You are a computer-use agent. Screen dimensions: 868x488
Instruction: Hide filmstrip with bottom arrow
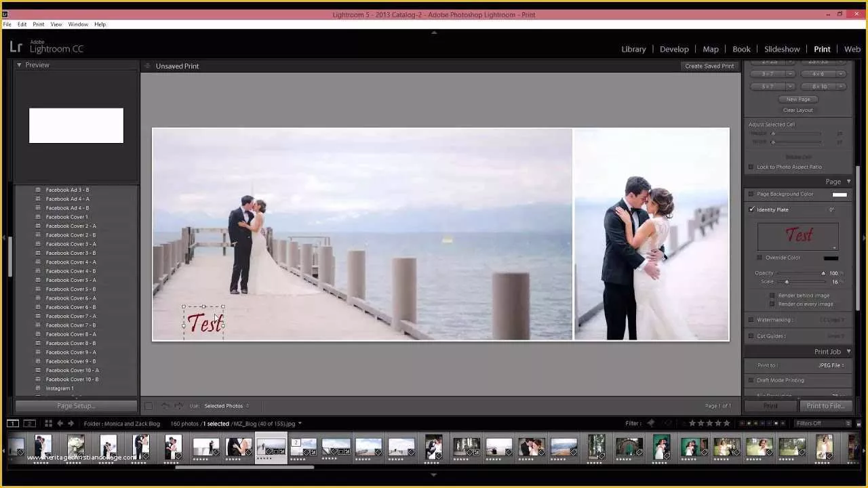point(434,474)
